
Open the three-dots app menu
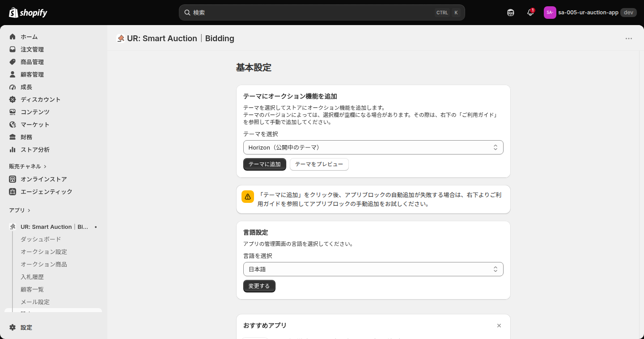pyautogui.click(x=629, y=39)
